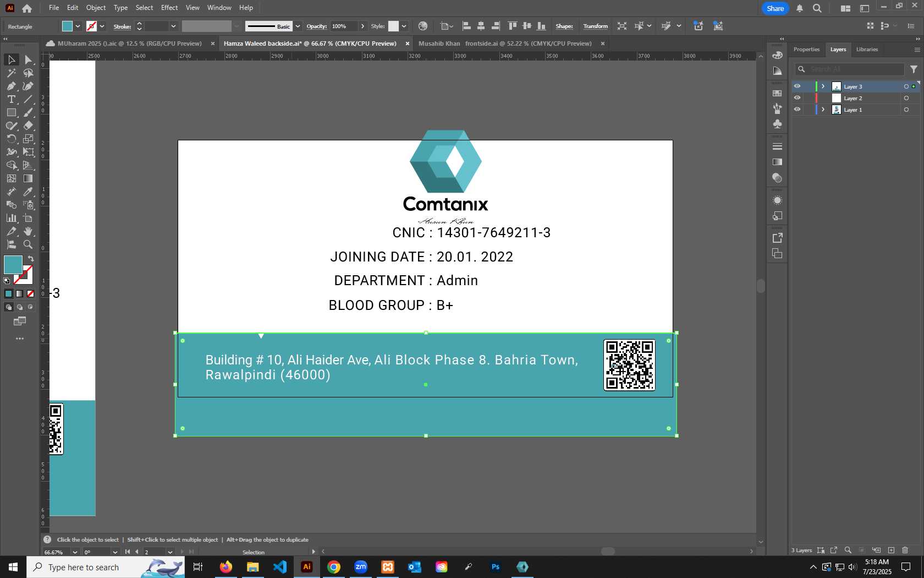The width and height of the screenshot is (924, 578).
Task: Select the Column Graph tool
Action: pyautogui.click(x=12, y=218)
